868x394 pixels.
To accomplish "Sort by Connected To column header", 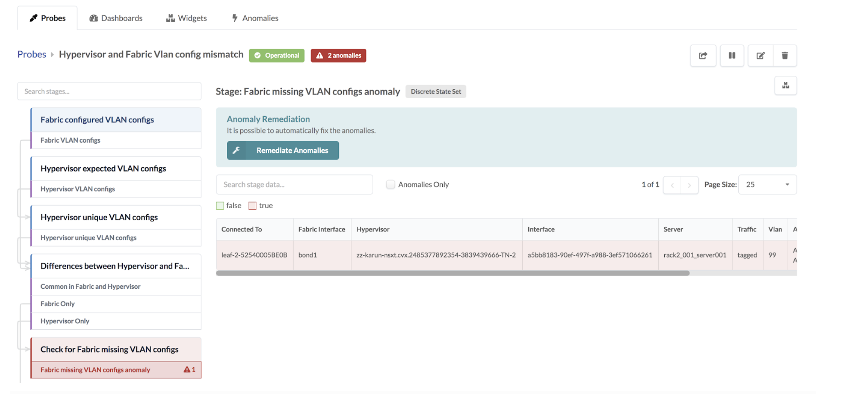I will pos(254,229).
